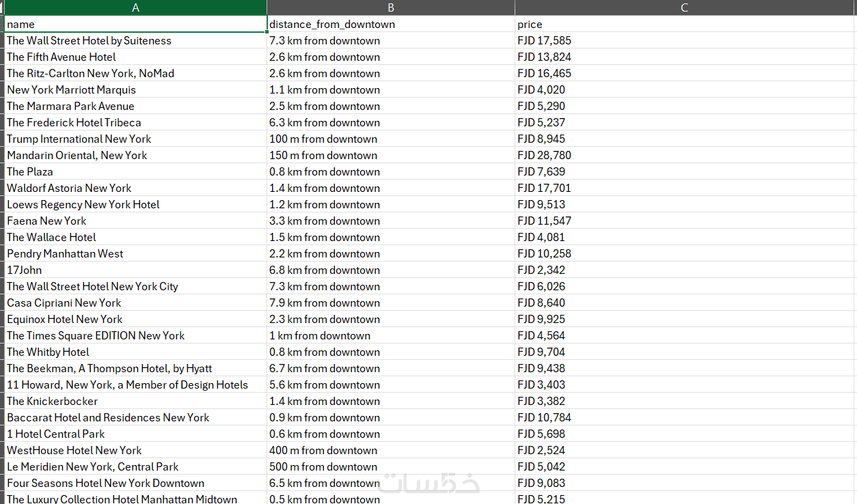The height and width of the screenshot is (504, 857).
Task: Select WestHouse Hotel New York cell
Action: click(x=135, y=450)
